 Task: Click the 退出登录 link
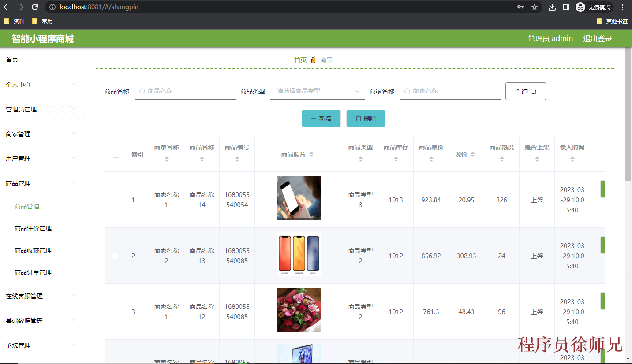(x=598, y=39)
